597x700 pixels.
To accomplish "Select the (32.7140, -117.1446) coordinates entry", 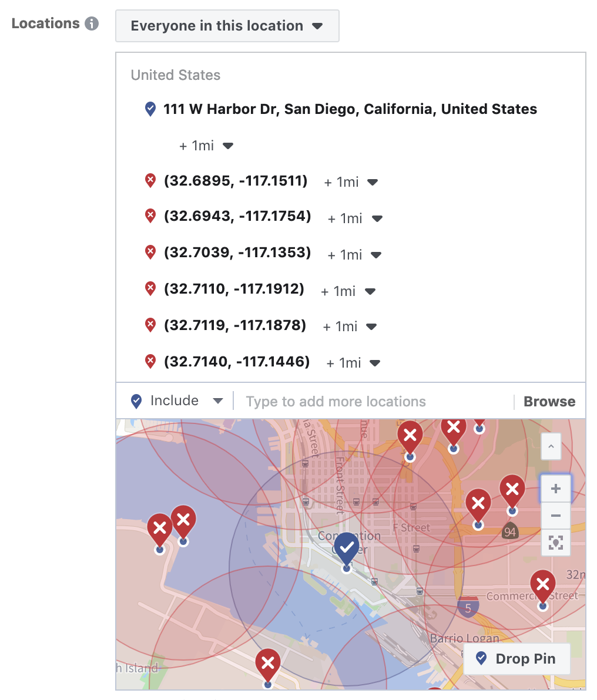I will click(236, 361).
